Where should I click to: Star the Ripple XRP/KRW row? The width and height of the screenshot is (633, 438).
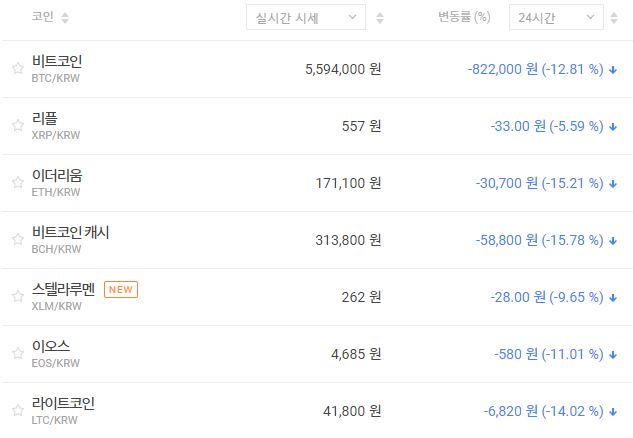(x=17, y=126)
